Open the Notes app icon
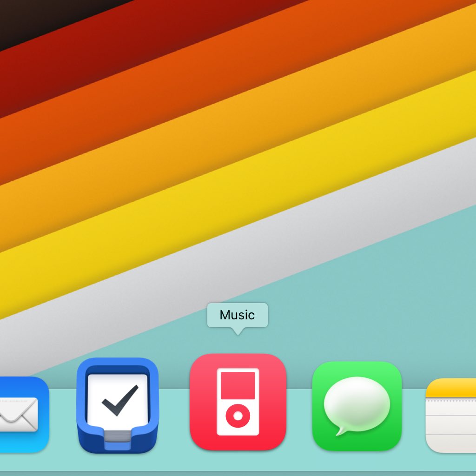 [451, 416]
